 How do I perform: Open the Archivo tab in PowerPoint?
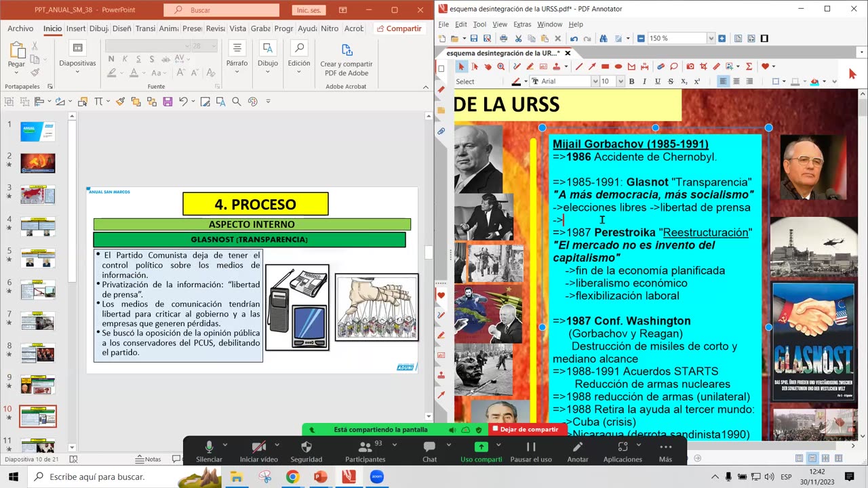pos(21,28)
